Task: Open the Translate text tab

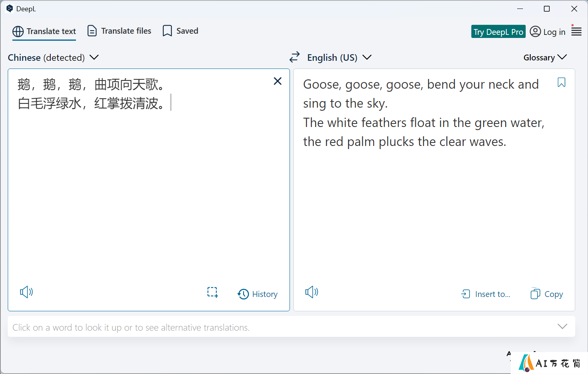Action: coord(44,31)
